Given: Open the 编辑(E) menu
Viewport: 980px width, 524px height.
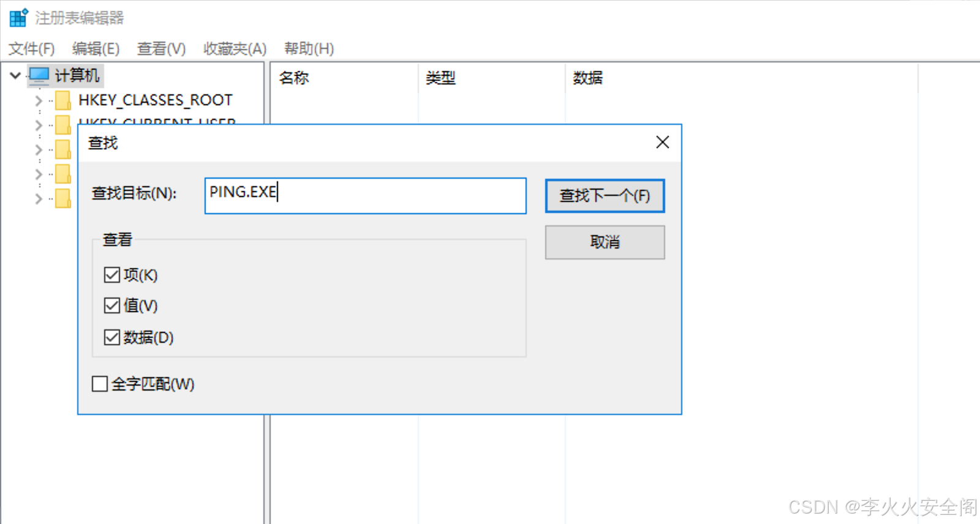Looking at the screenshot, I should [96, 49].
